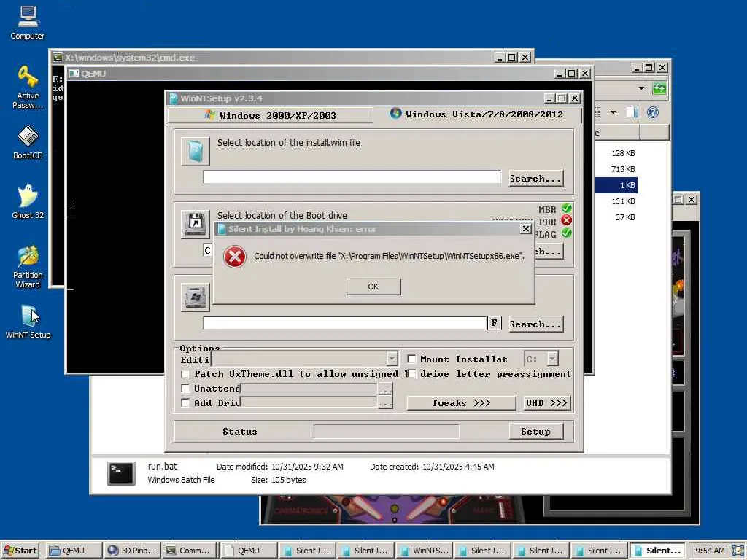747x560 pixels.
Task: Enable the Add Drivers checkbox
Action: click(186, 402)
